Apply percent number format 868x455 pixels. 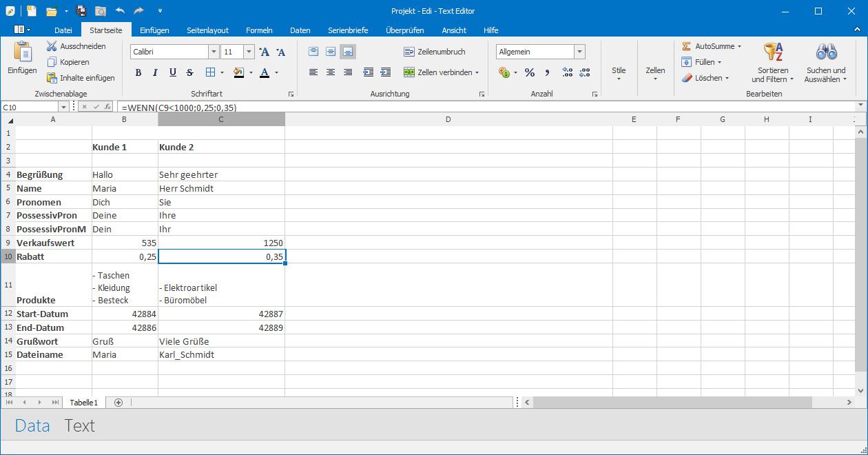[530, 72]
